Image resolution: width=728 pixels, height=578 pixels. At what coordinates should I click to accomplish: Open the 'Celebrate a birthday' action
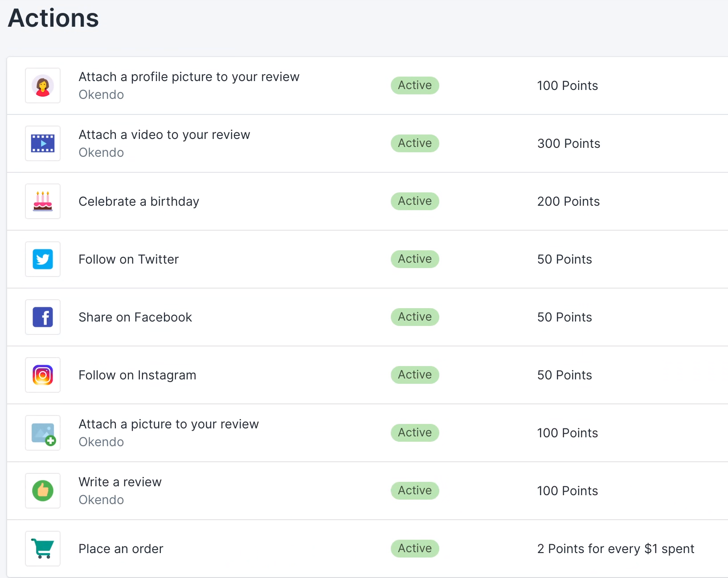pyautogui.click(x=139, y=202)
